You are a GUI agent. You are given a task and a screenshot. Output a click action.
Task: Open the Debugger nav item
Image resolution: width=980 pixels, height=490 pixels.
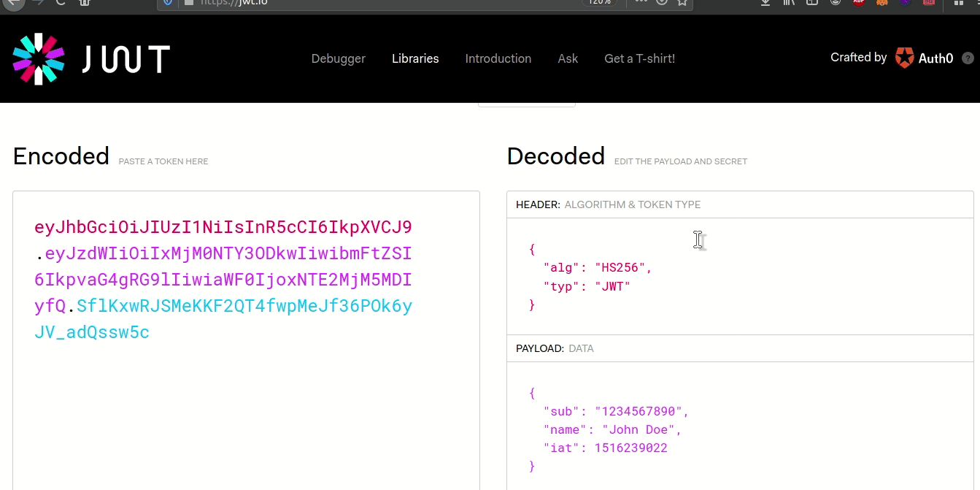pyautogui.click(x=338, y=58)
